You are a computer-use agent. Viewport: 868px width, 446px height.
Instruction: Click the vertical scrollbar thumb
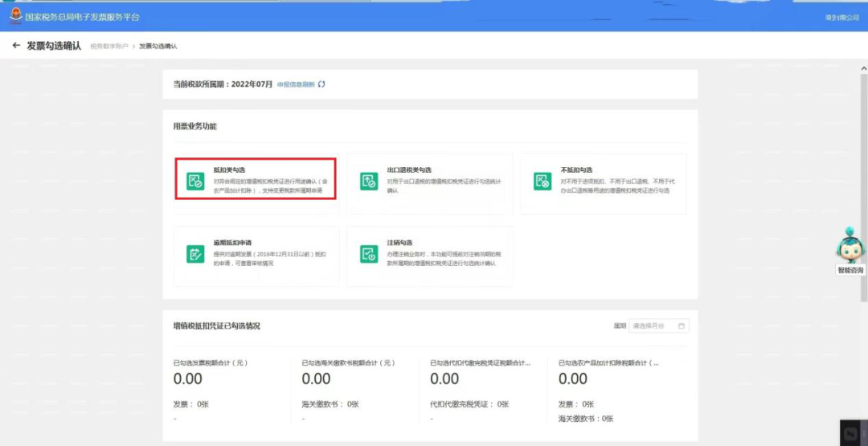[864, 187]
